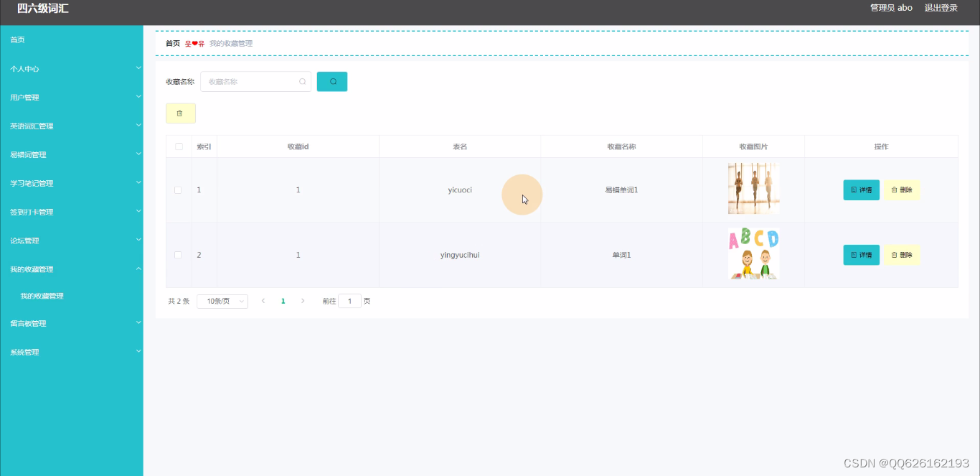
Task: Click 详情 button for 单词1 row
Action: (861, 255)
